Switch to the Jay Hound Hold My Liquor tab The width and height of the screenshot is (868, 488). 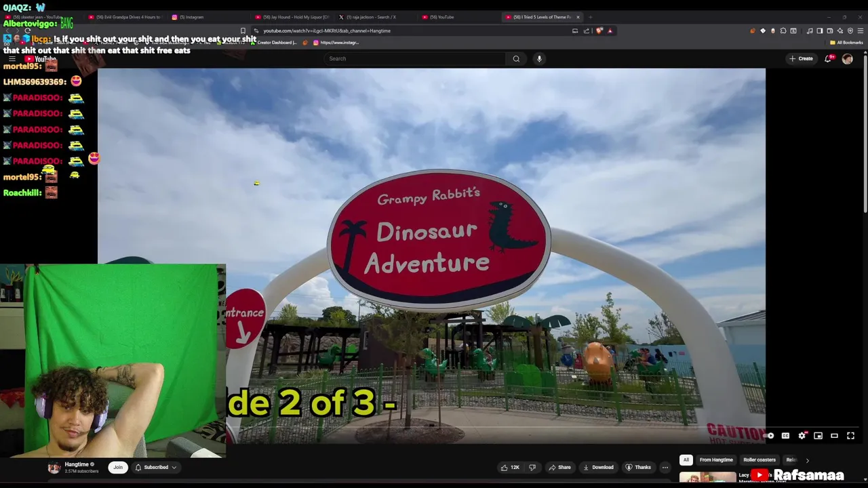pos(292,17)
